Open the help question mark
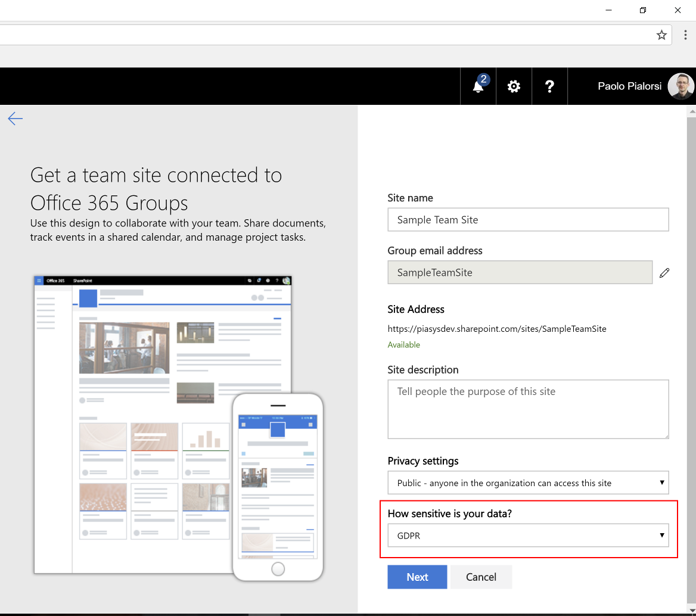The height and width of the screenshot is (616, 696). [549, 86]
